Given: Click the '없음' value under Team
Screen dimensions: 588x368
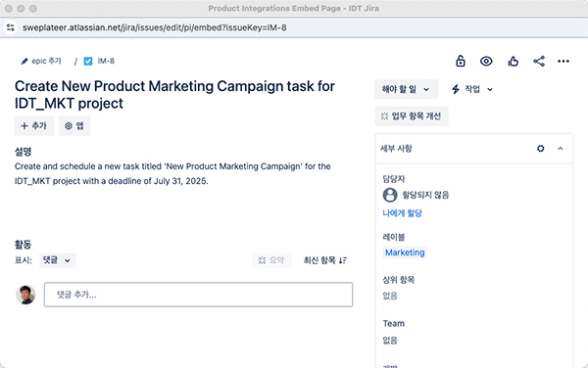Looking at the screenshot, I should pyautogui.click(x=390, y=340).
